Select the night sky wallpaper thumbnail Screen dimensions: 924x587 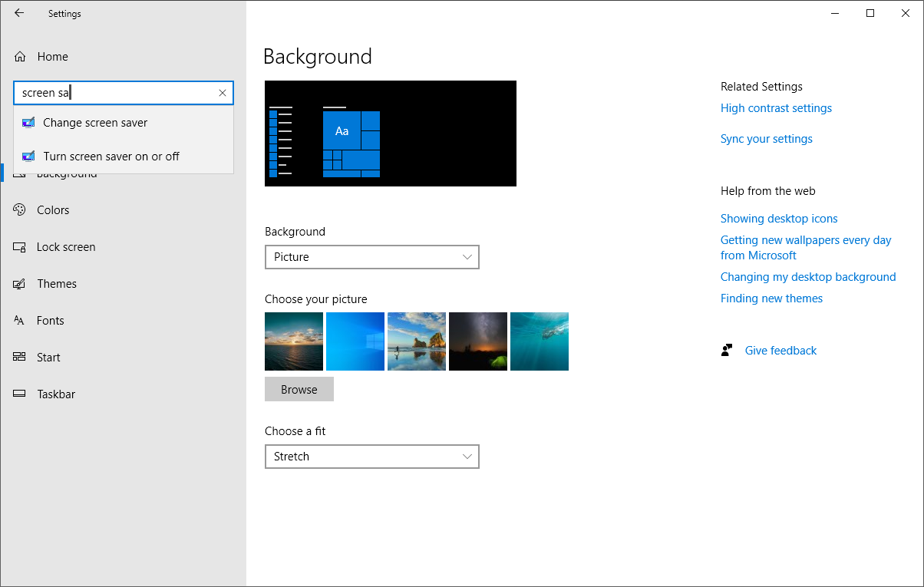(x=477, y=341)
